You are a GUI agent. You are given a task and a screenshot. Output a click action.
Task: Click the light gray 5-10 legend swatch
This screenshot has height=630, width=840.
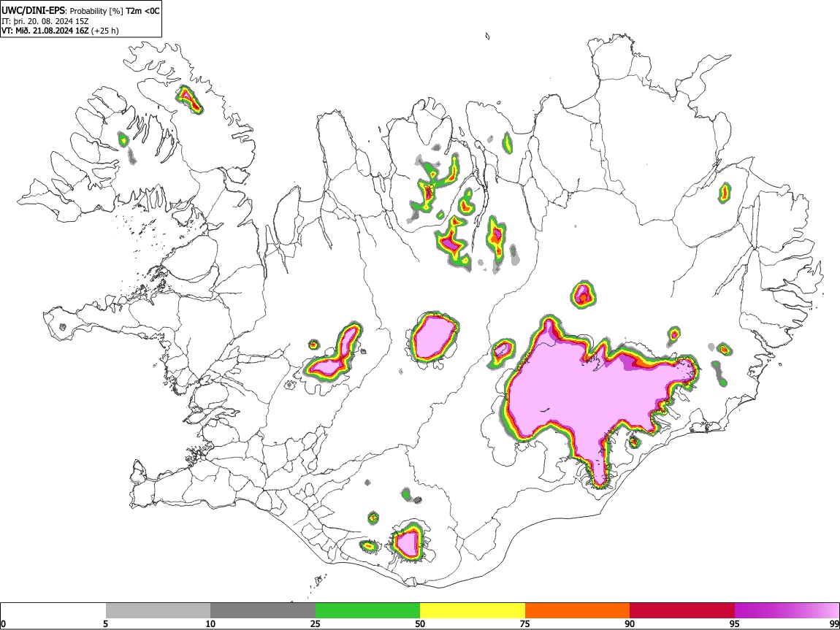tap(158, 610)
